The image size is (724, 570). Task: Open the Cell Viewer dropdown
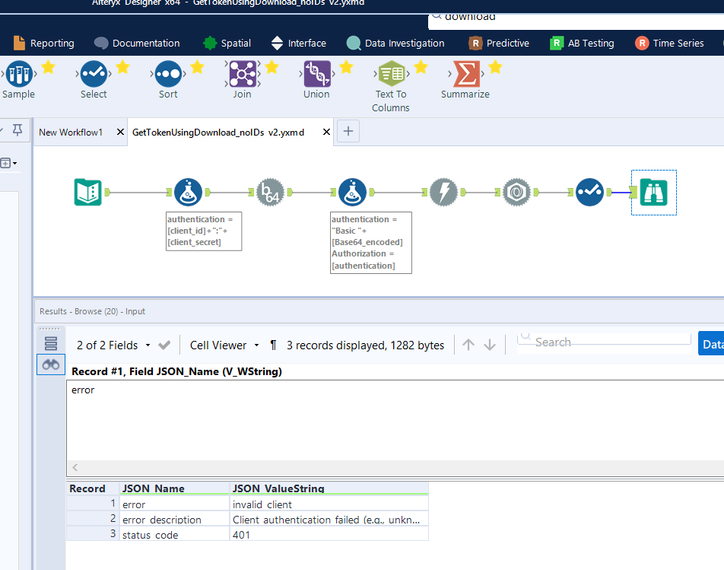point(224,346)
